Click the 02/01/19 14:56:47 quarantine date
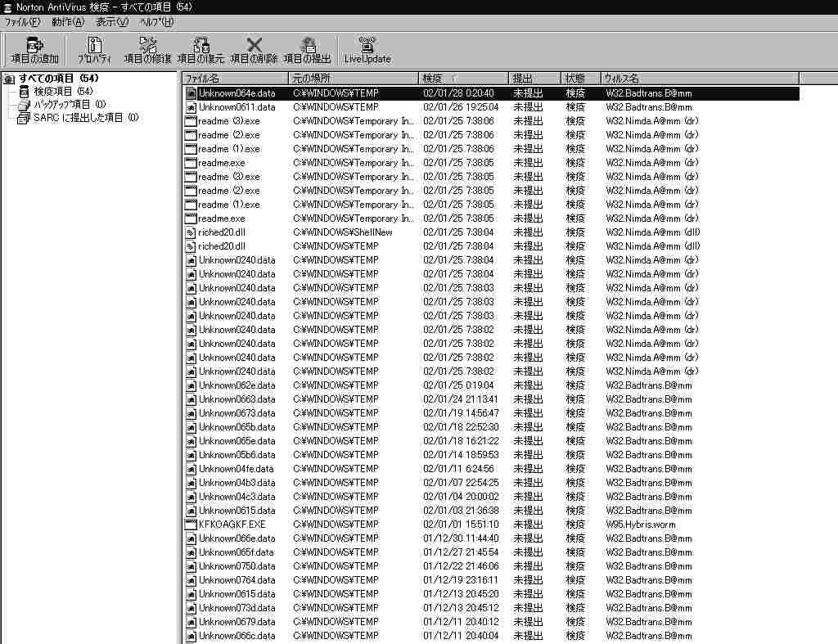The width and height of the screenshot is (838, 644). pyautogui.click(x=461, y=413)
